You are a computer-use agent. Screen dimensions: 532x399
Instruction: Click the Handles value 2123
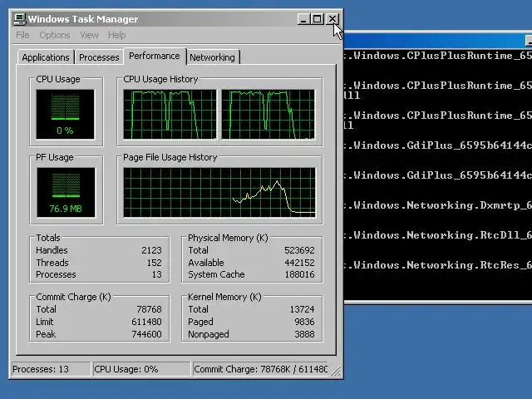point(151,250)
